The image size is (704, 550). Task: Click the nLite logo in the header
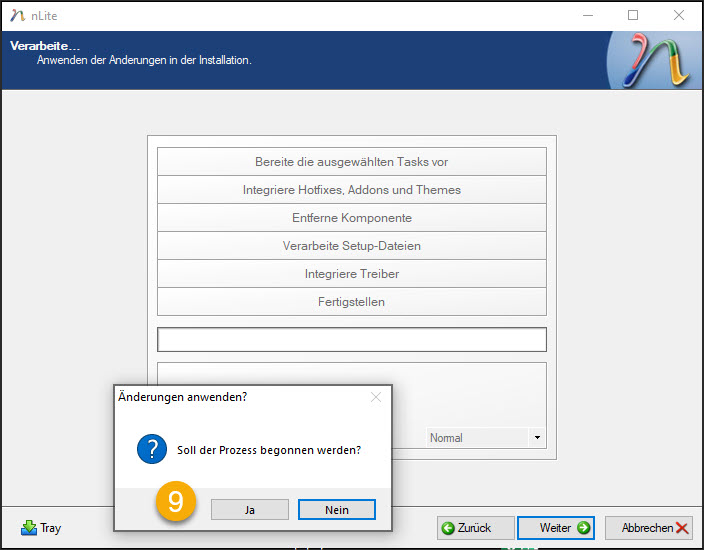click(655, 61)
